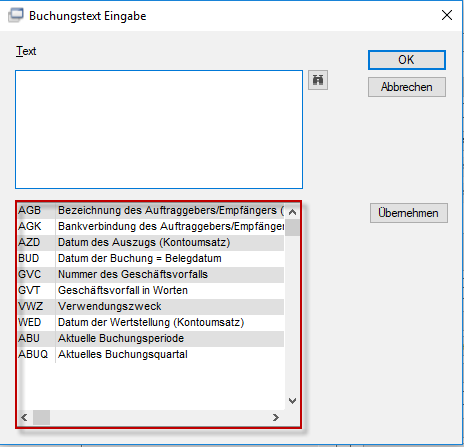
Task: Select GVC Nummer des Geschäftsvorfalls row
Action: point(151,275)
